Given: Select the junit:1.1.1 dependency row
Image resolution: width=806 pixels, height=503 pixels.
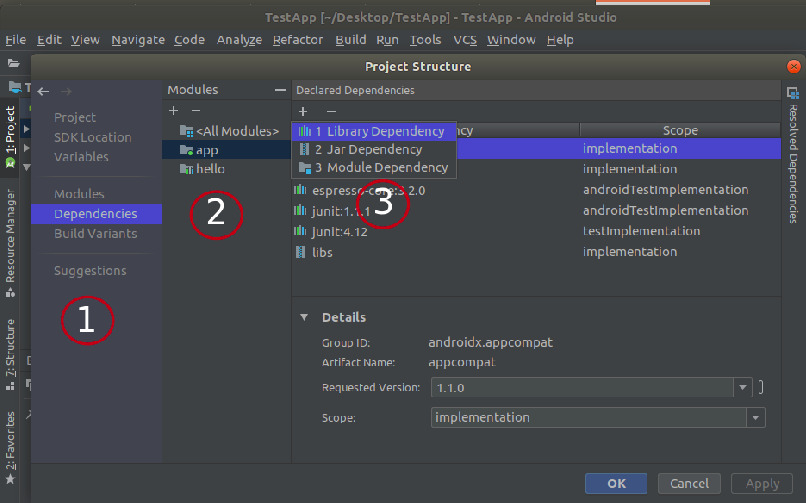Looking at the screenshot, I should (x=536, y=211).
